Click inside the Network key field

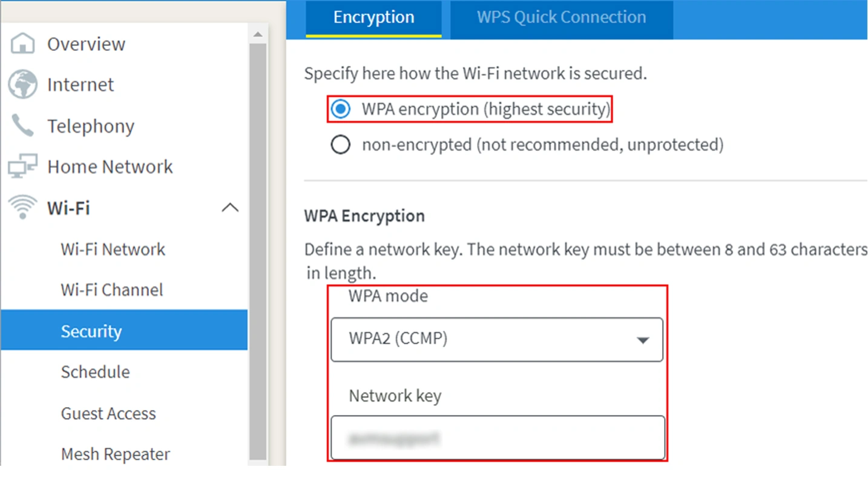click(496, 437)
